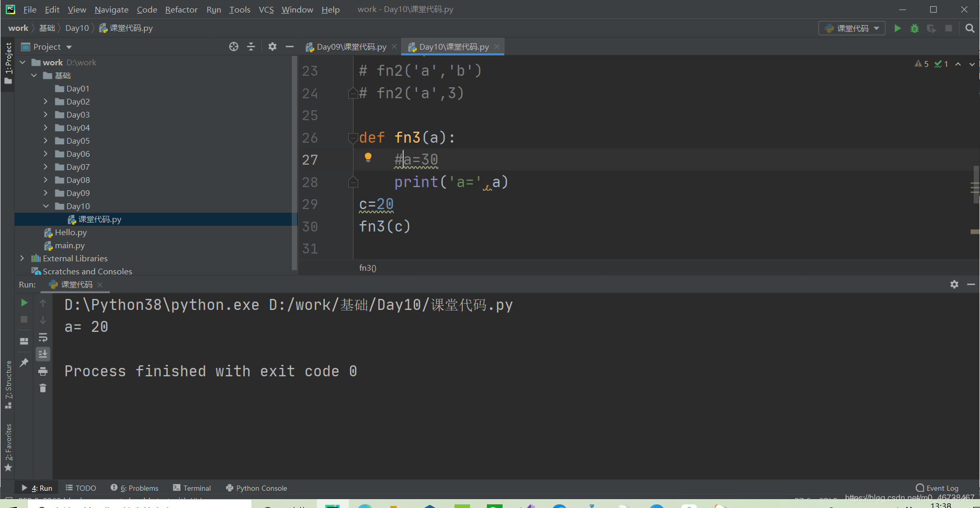Open the VCS menu

(x=266, y=9)
